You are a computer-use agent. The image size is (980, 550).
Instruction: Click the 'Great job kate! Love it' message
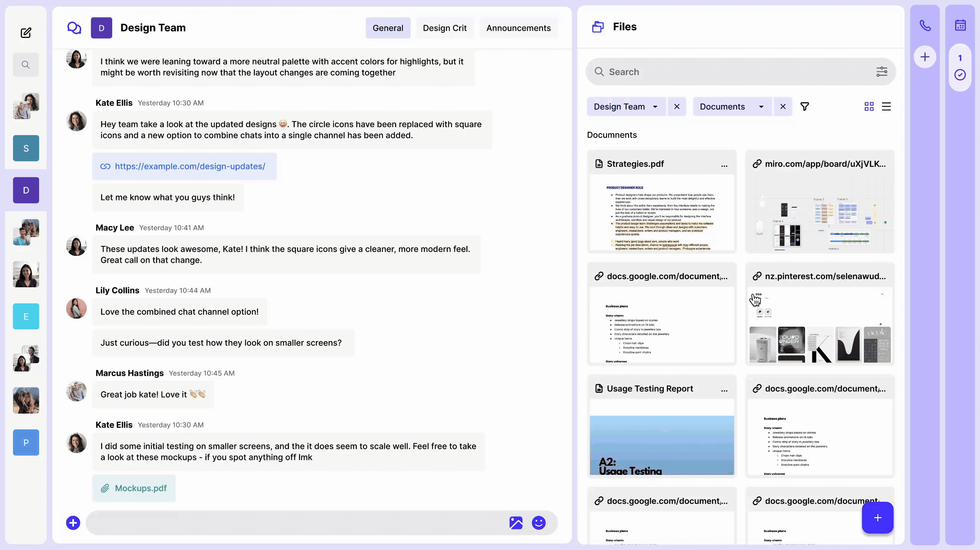pos(153,394)
